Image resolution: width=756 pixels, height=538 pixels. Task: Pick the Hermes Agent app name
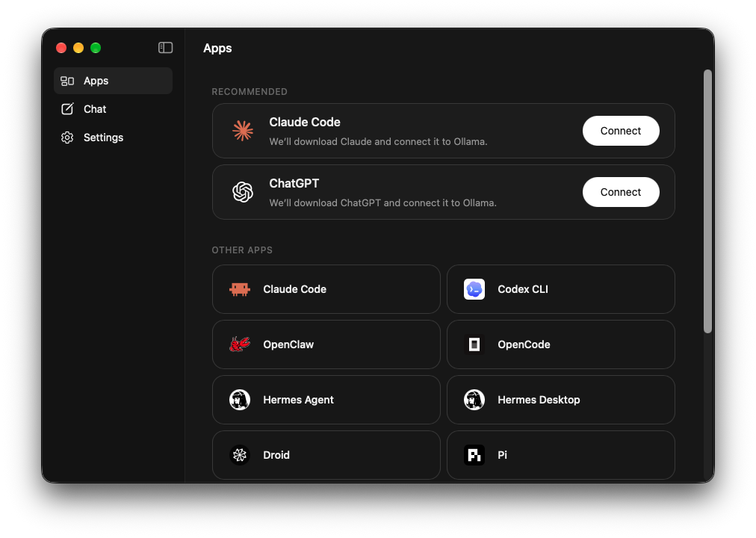[299, 400]
